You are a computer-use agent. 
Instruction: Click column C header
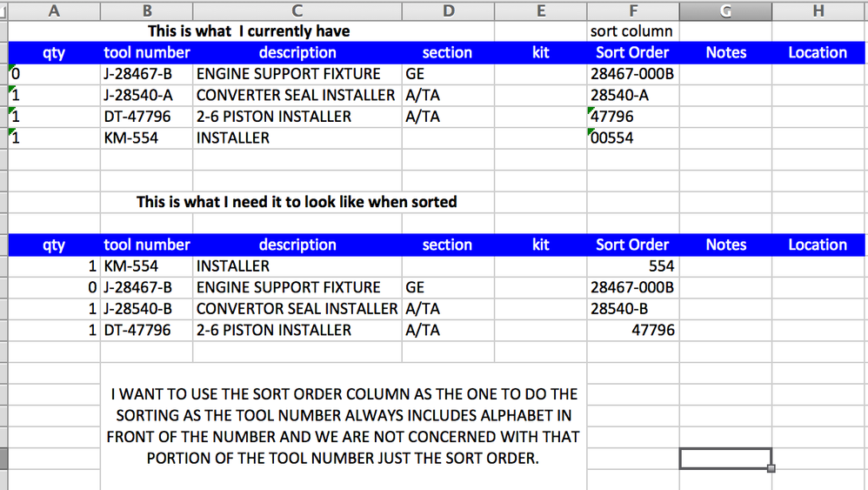297,10
